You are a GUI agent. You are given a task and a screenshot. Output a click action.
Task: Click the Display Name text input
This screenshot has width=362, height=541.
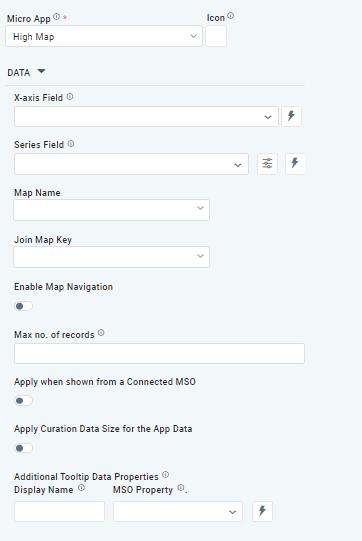(x=59, y=511)
